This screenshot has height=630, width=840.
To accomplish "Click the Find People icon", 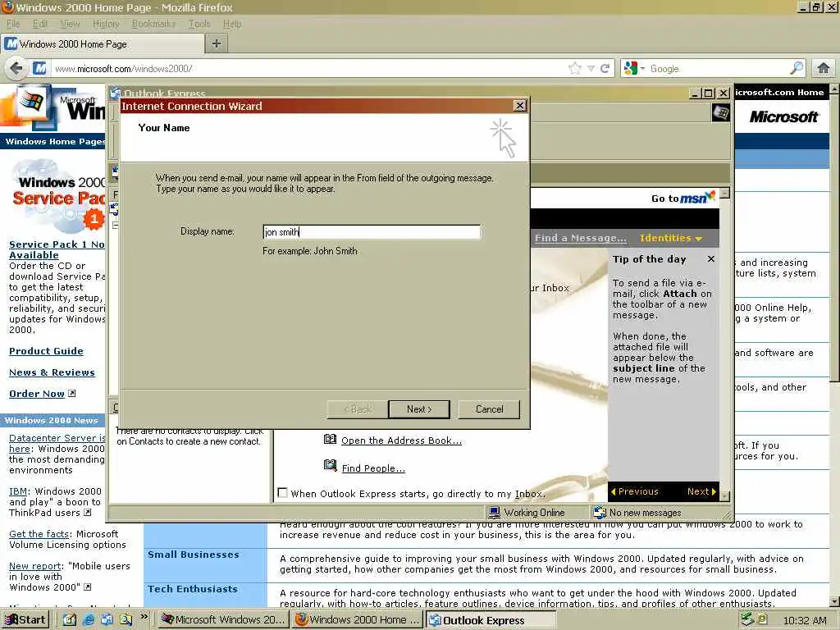I will coord(330,465).
